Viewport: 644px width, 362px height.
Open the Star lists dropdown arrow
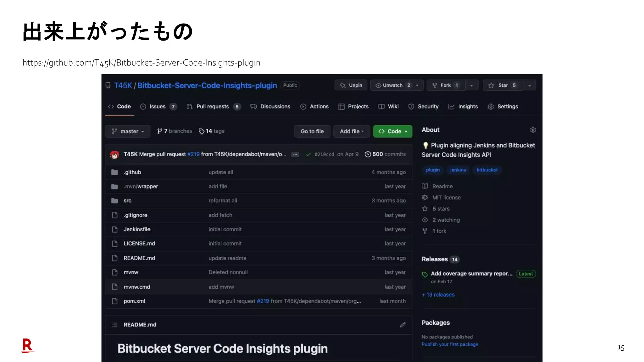coord(530,85)
